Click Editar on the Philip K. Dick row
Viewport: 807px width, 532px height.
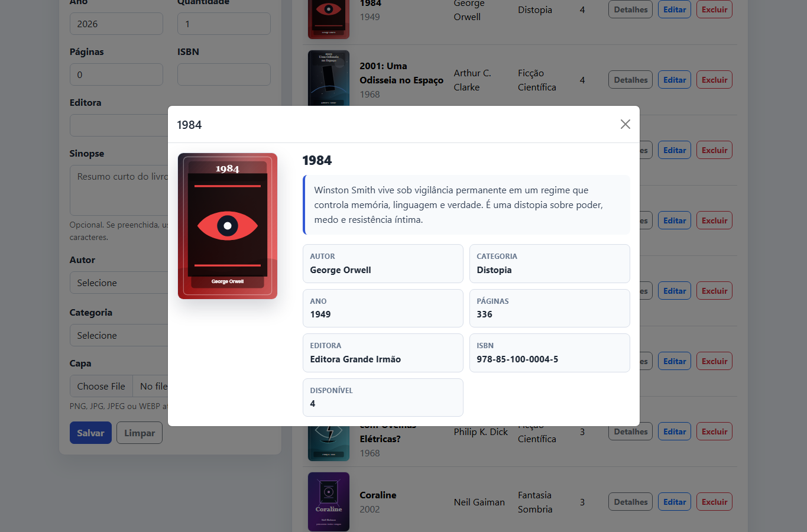pyautogui.click(x=675, y=432)
